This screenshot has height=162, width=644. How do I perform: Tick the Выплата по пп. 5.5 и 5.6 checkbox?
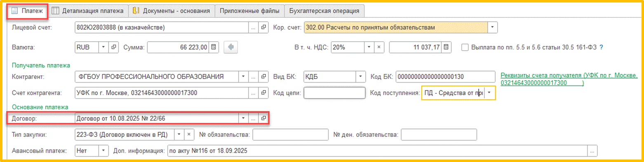coord(465,47)
